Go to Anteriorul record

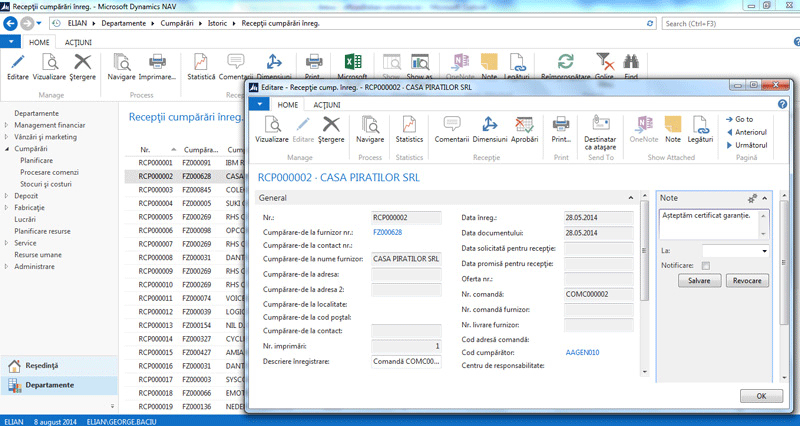(746, 132)
